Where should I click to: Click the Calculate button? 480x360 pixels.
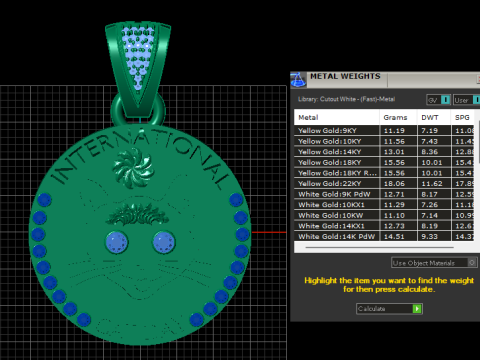pyautogui.click(x=389, y=309)
